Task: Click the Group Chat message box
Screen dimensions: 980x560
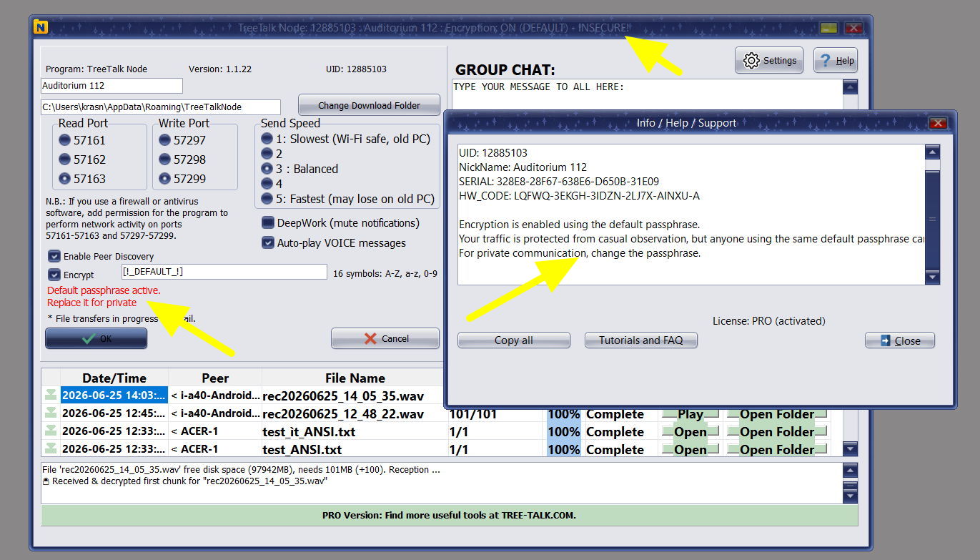Action: pyautogui.click(x=647, y=94)
